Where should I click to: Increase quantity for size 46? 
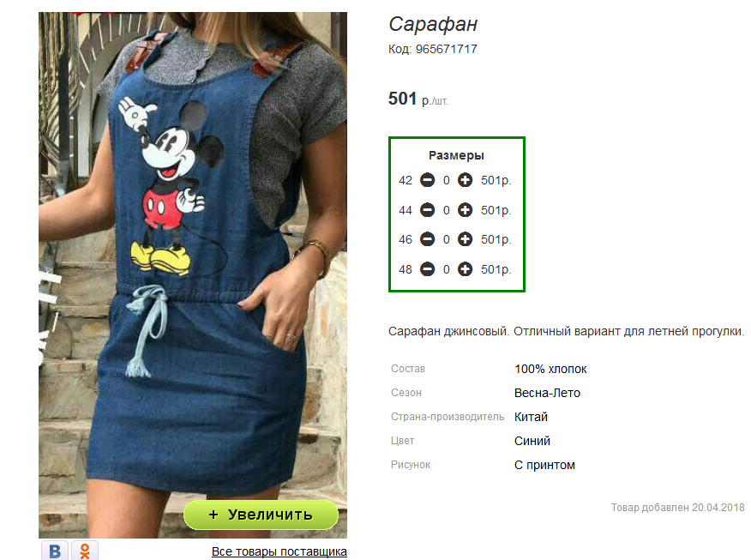point(465,239)
